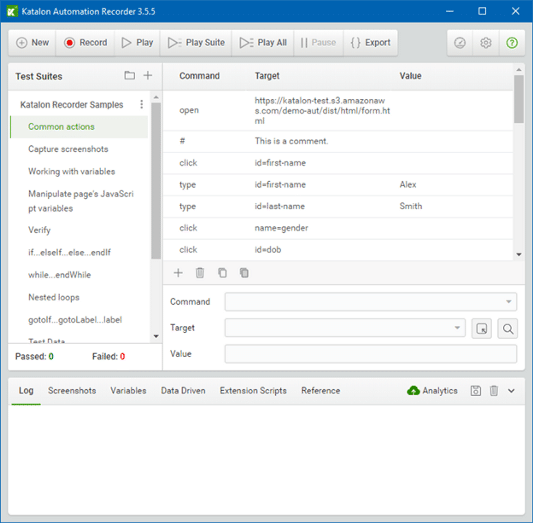Open the green help question icon
Screen dimensions: 533x523
click(512, 43)
